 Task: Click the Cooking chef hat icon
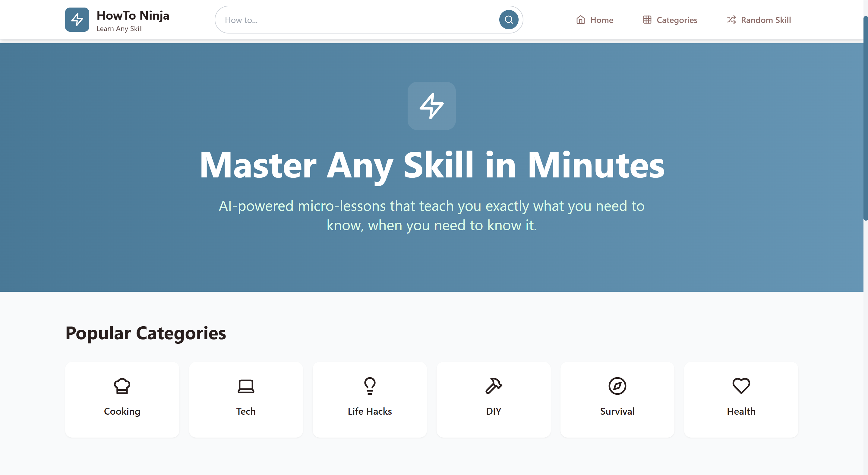tap(122, 386)
